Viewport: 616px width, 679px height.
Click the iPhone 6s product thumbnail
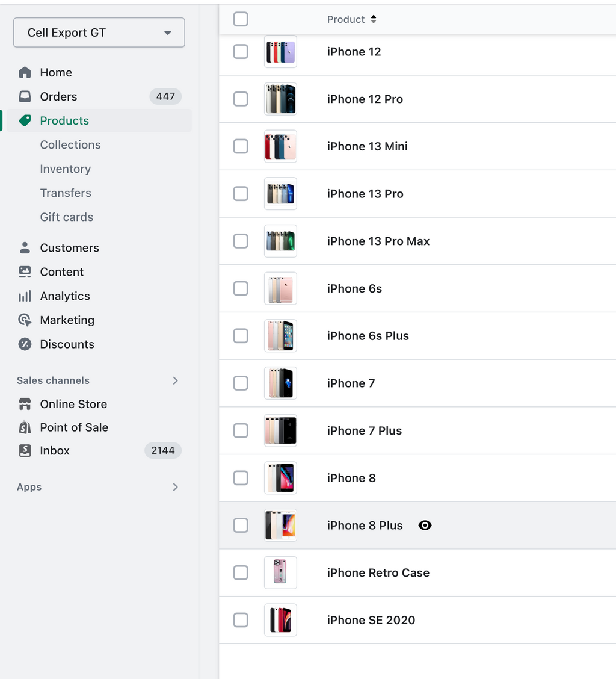[280, 288]
